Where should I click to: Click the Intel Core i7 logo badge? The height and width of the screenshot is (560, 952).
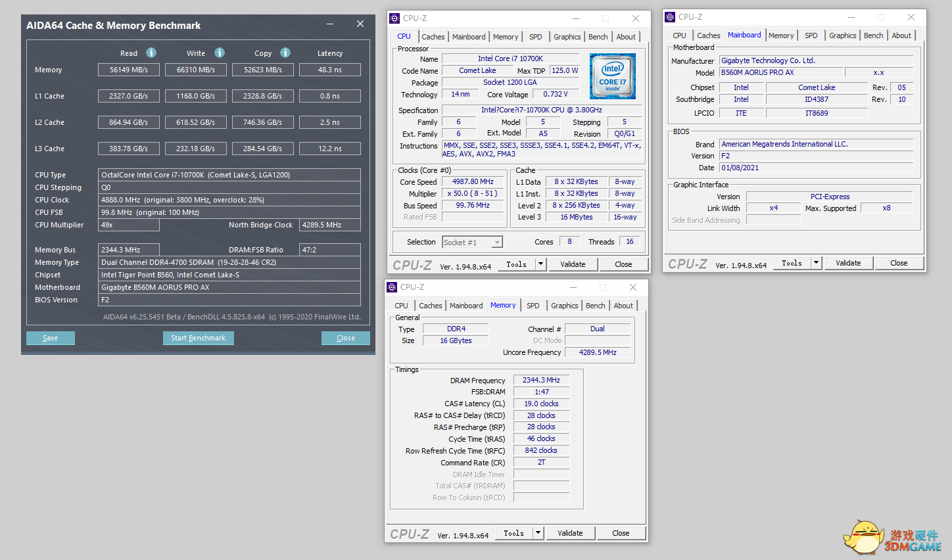[x=612, y=76]
